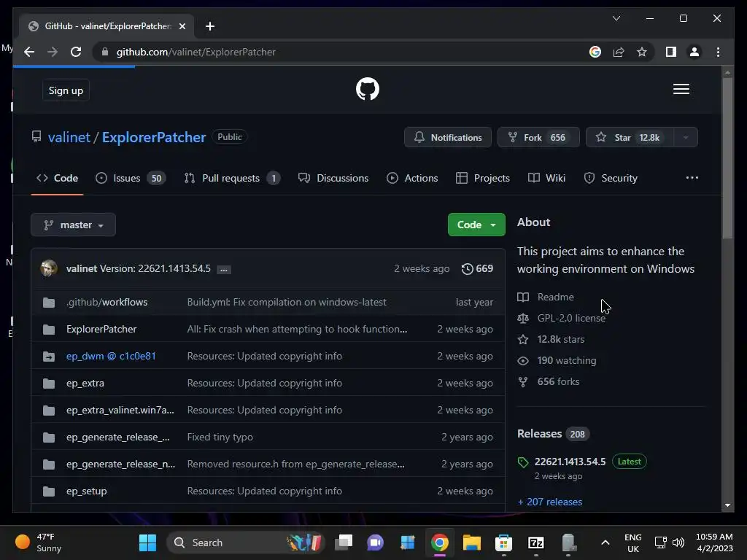Open the Security tab
747x560 pixels.
tap(611, 178)
